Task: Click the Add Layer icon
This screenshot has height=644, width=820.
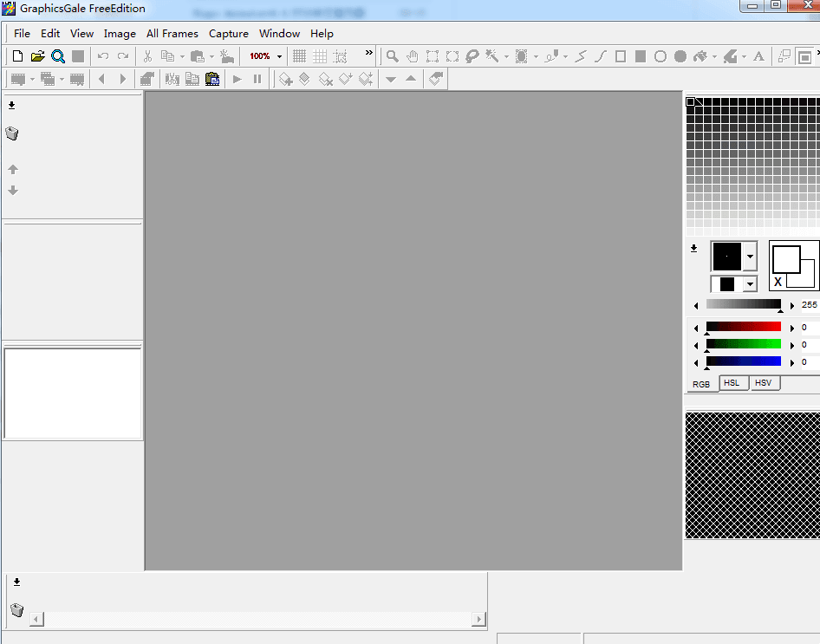Action: (x=285, y=79)
